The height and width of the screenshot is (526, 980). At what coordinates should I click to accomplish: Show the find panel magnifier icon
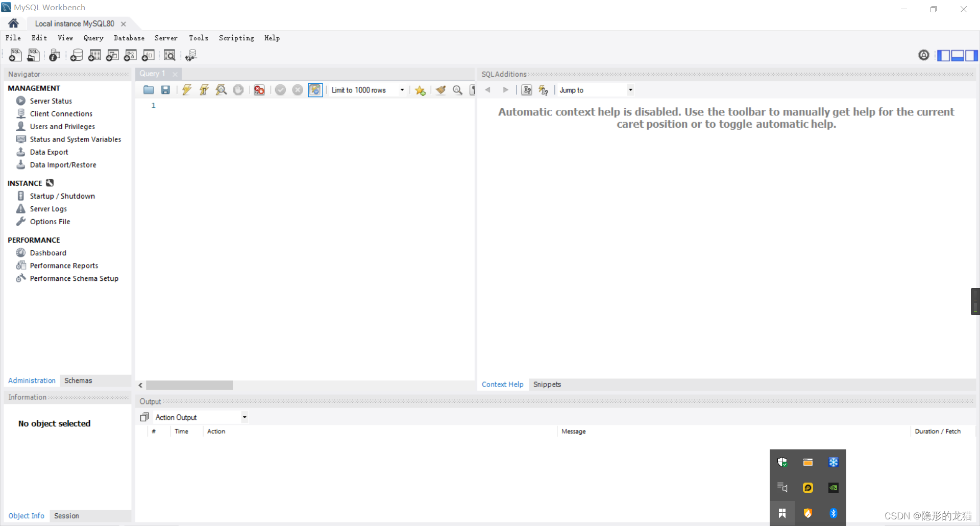[458, 90]
